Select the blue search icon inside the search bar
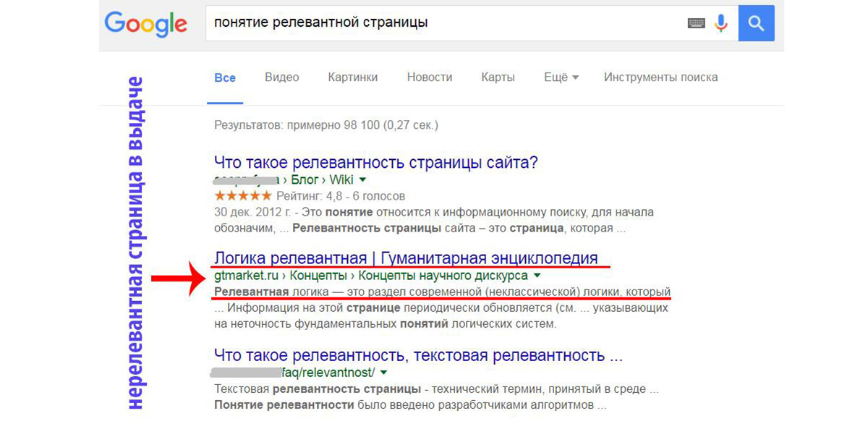 [x=756, y=22]
